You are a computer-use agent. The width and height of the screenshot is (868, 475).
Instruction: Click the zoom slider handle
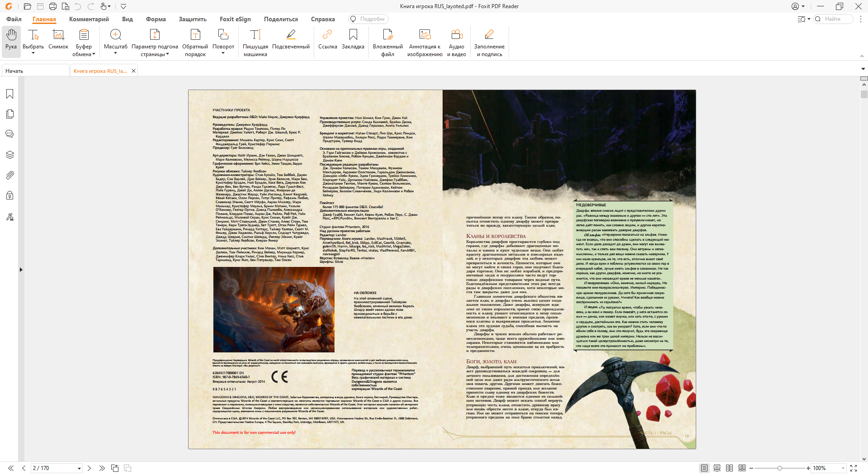click(x=780, y=468)
